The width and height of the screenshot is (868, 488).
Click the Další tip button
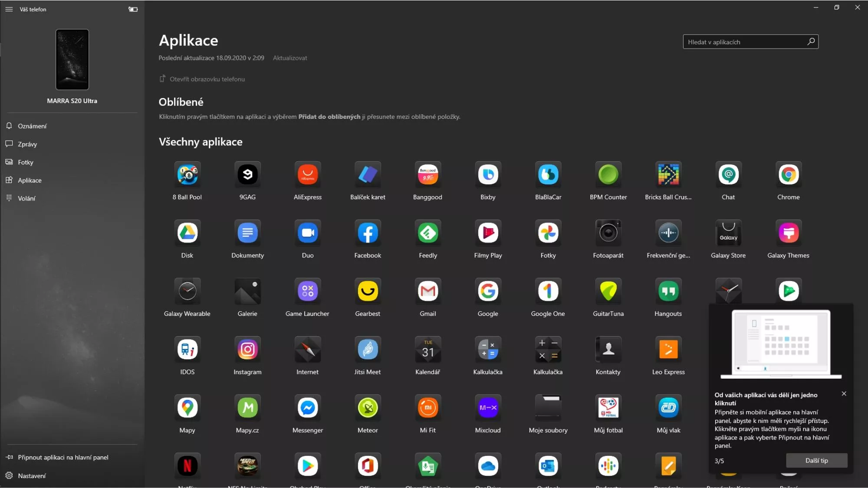(816, 461)
